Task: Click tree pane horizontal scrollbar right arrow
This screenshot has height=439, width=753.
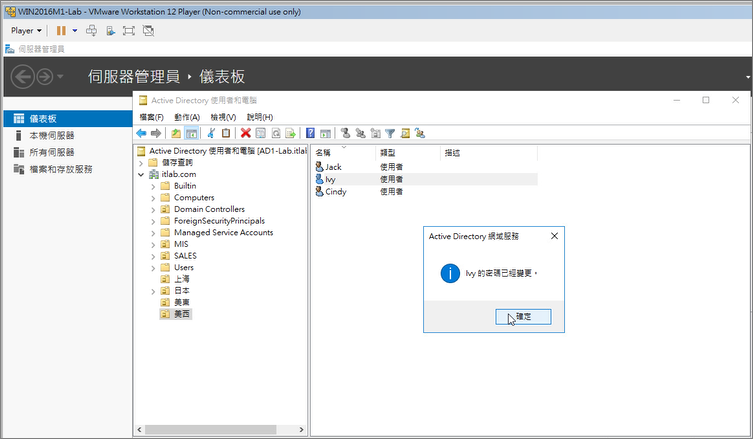Action: (301, 429)
